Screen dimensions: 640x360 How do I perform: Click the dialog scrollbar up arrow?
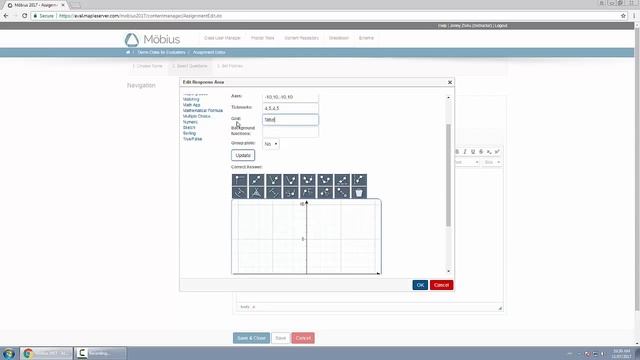click(449, 98)
